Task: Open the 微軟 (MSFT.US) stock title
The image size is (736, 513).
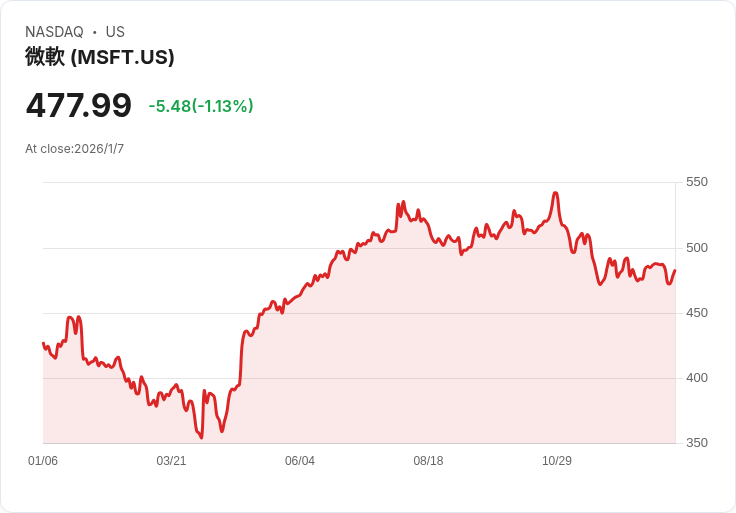Action: (100, 57)
